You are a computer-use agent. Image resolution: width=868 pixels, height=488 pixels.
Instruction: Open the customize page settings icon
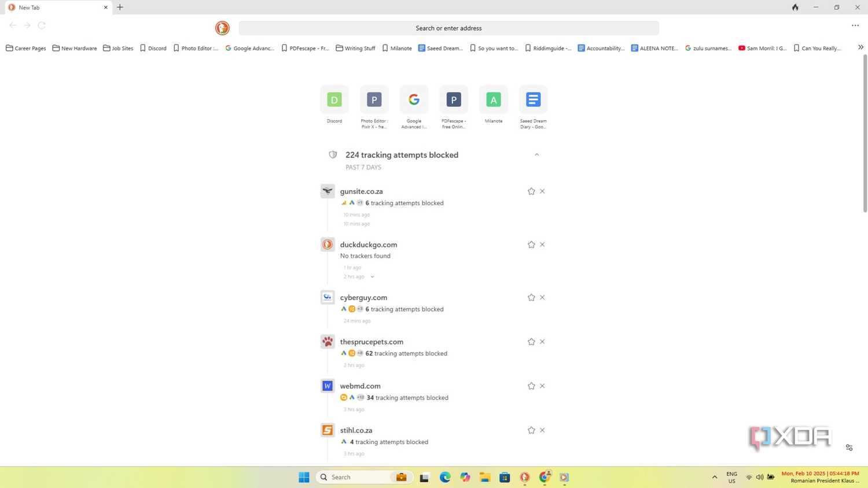849,448
